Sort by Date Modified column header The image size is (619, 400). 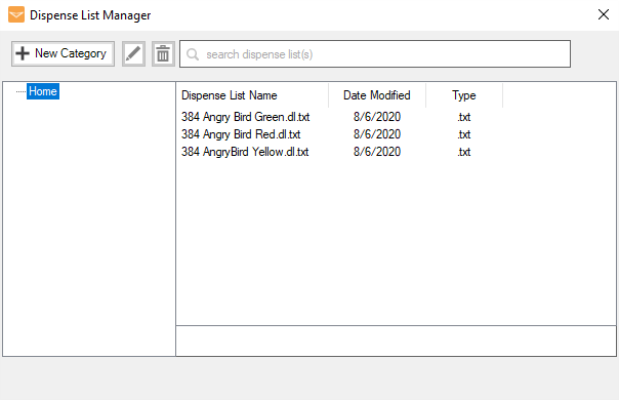(377, 95)
